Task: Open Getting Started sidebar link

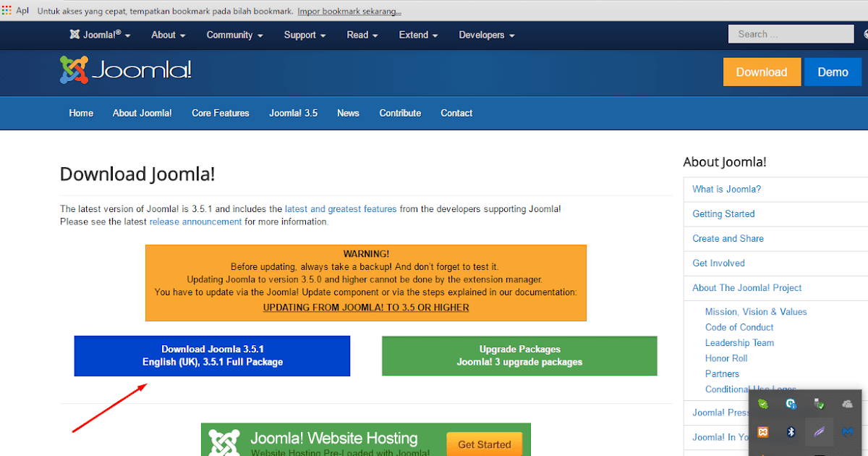Action: (723, 214)
